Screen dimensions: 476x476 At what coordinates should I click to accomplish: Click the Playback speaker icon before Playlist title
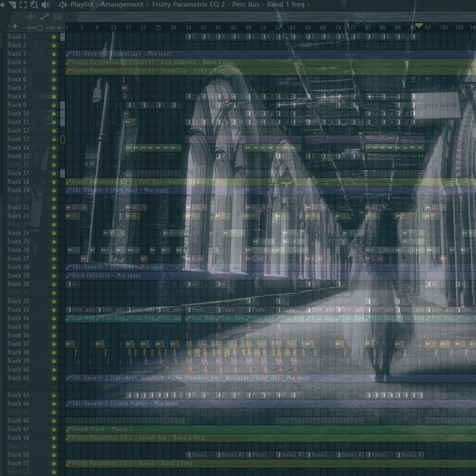point(63,5)
